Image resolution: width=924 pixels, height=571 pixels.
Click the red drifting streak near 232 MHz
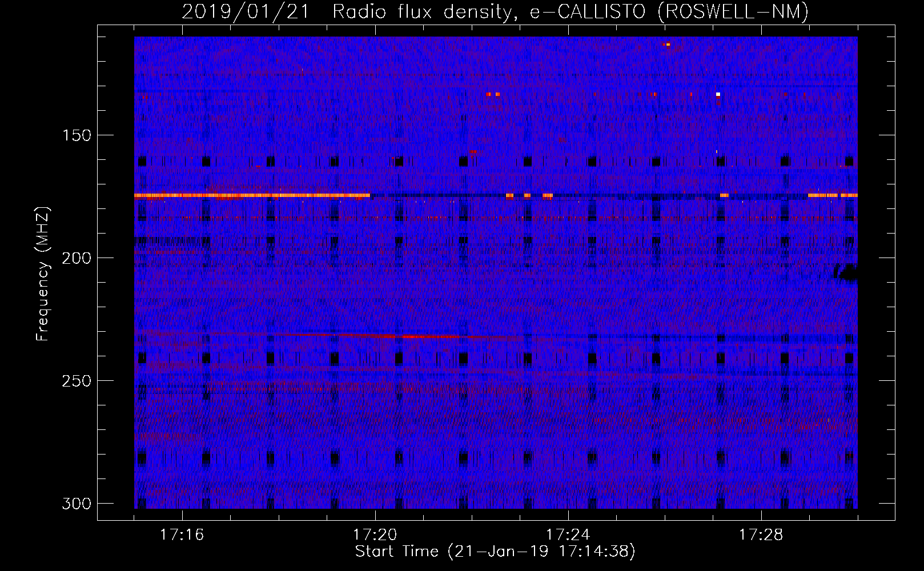click(423, 336)
